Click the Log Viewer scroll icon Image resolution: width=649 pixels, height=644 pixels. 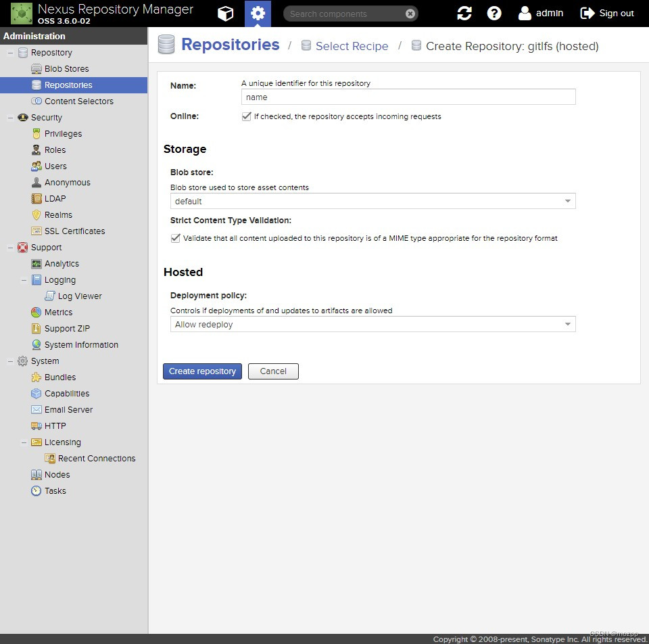pyautogui.click(x=49, y=296)
